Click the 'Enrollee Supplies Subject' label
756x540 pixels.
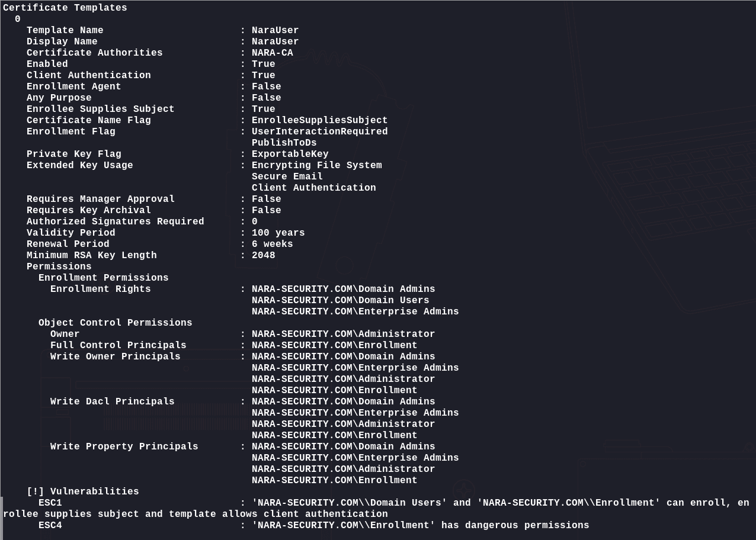[x=101, y=109]
